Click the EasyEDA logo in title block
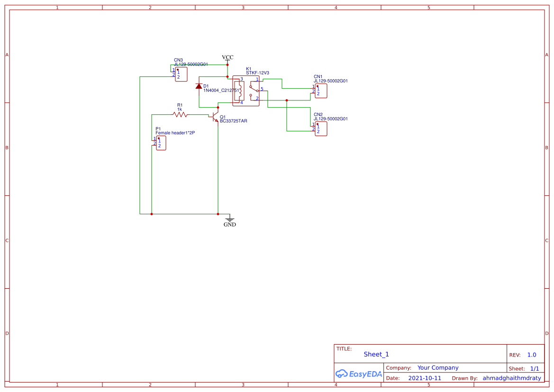The height and width of the screenshot is (392, 554). [x=359, y=374]
